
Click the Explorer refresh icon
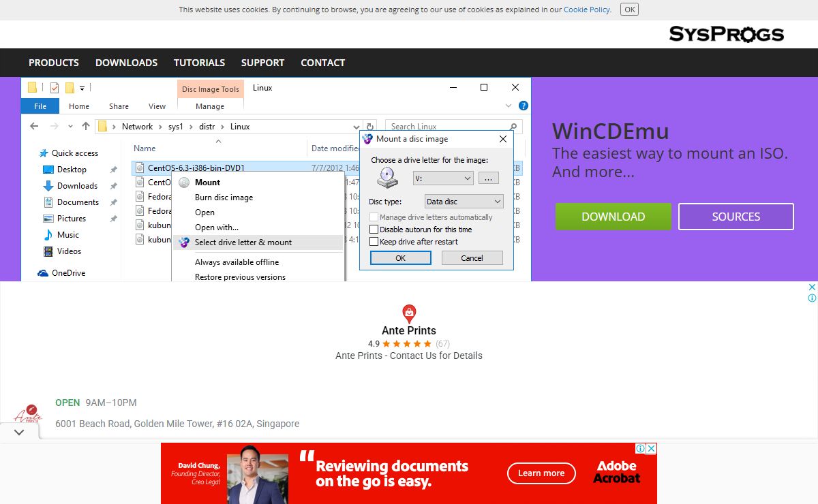click(x=369, y=127)
